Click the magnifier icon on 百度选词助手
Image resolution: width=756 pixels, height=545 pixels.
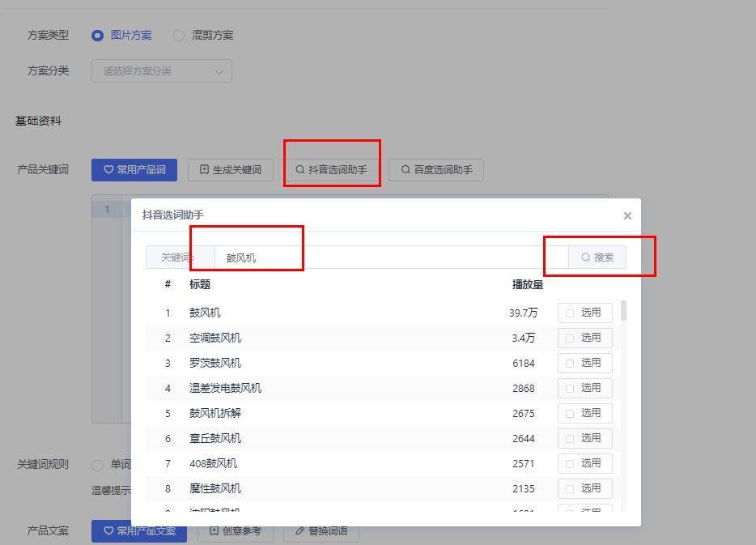[406, 170]
